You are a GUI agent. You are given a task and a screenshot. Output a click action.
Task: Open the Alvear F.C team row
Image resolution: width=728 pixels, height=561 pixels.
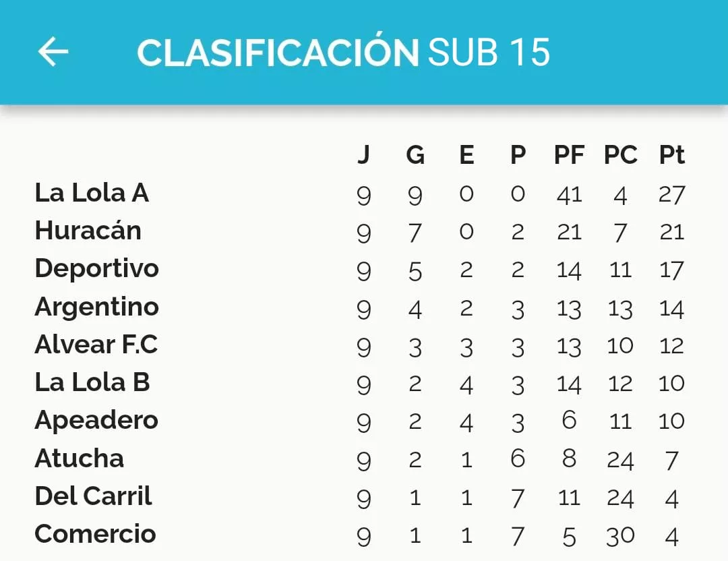[x=96, y=345]
